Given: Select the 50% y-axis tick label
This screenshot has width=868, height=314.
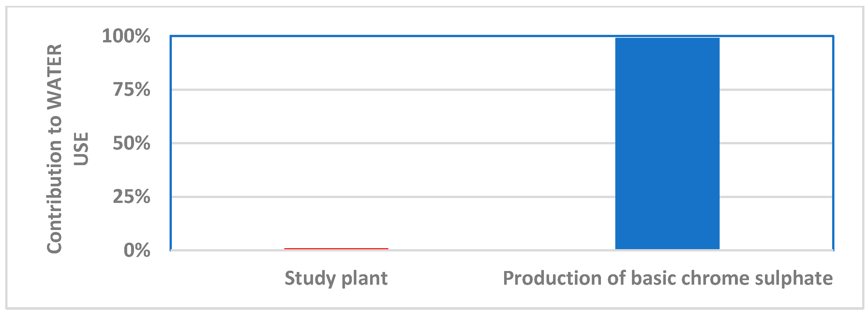Looking at the screenshot, I should click(131, 143).
